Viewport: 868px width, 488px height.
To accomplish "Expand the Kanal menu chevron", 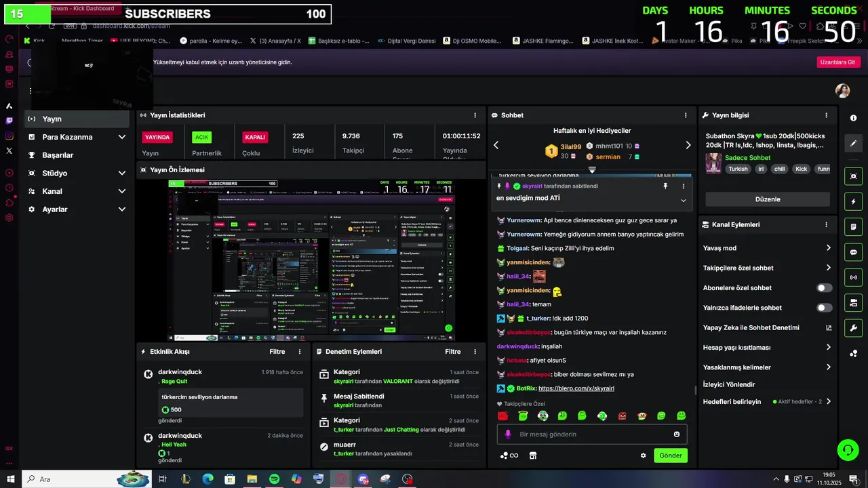I will (x=122, y=191).
